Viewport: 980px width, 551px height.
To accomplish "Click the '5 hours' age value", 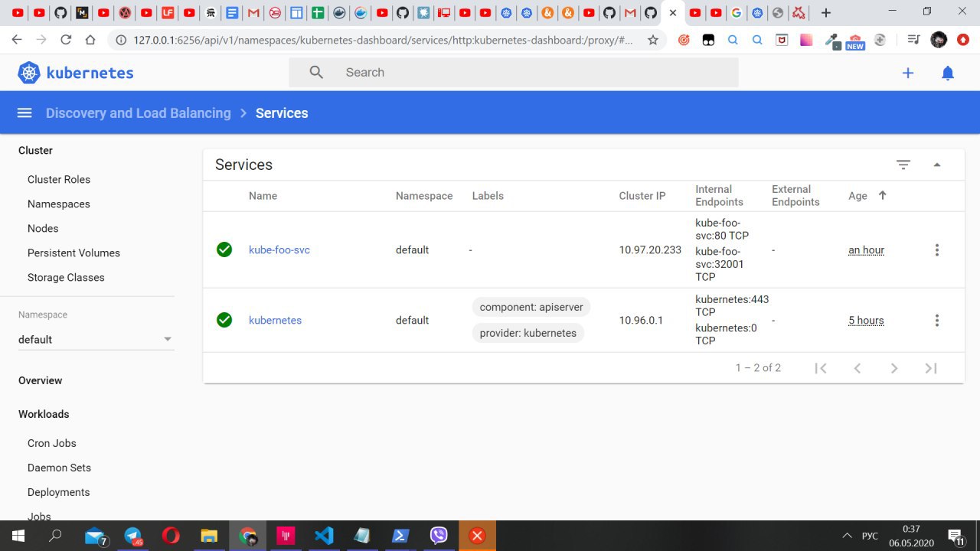I will (866, 321).
